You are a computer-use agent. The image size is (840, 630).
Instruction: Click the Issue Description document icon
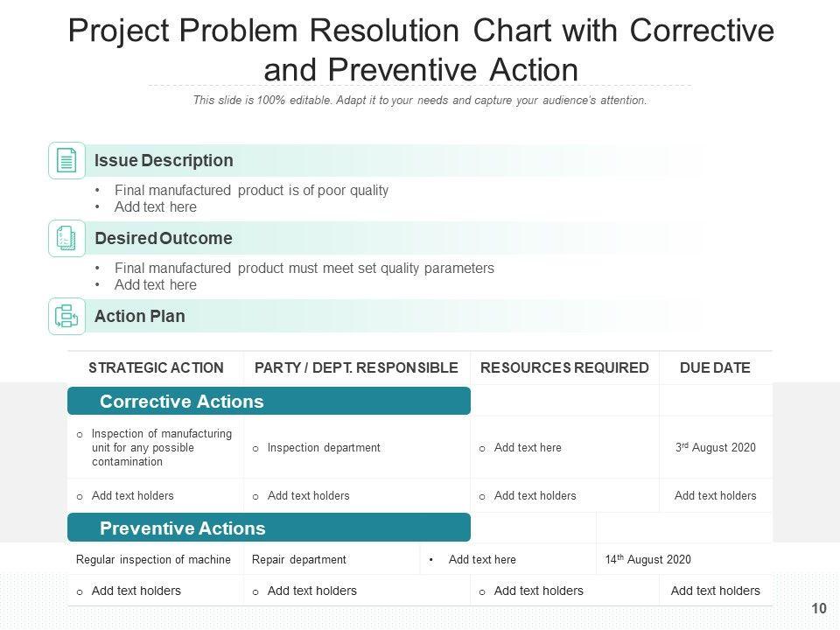coord(66,160)
